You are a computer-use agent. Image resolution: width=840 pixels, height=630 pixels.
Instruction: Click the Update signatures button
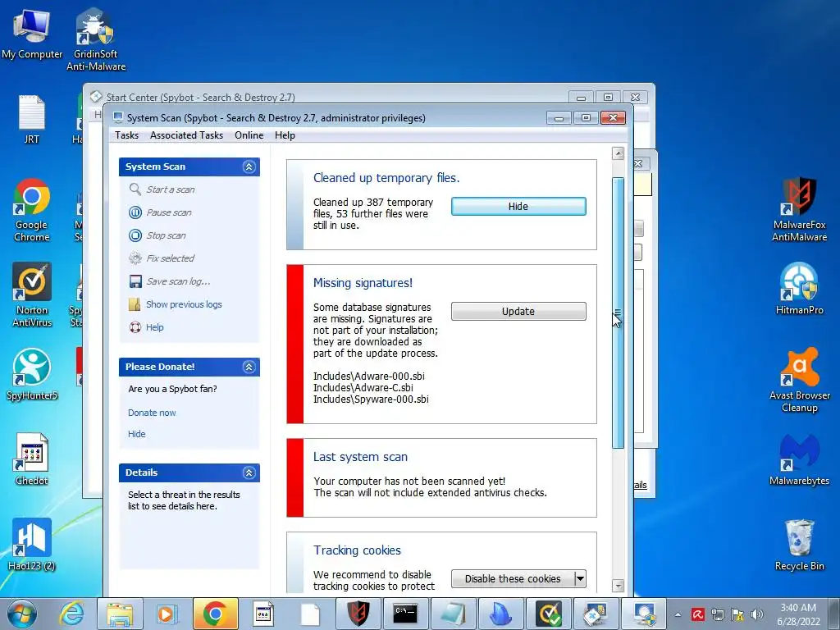518,311
